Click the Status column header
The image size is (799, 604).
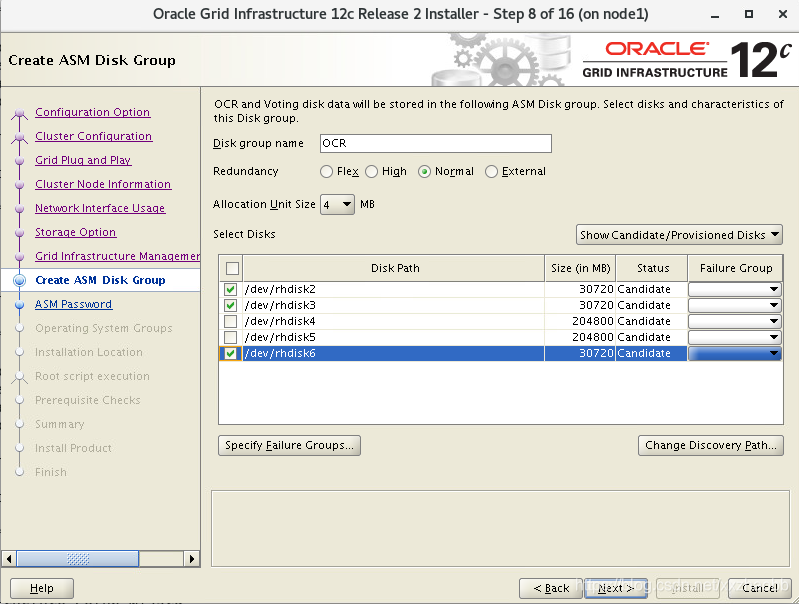coord(652,268)
